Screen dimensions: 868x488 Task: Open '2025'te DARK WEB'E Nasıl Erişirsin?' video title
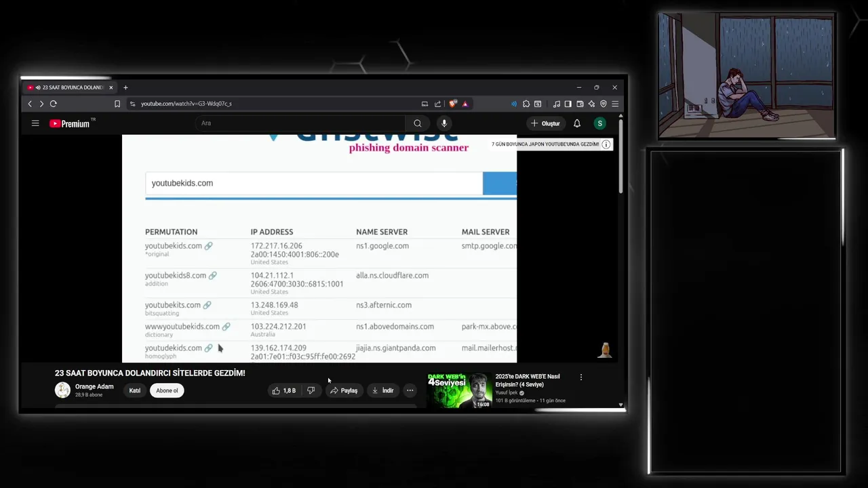pyautogui.click(x=528, y=380)
